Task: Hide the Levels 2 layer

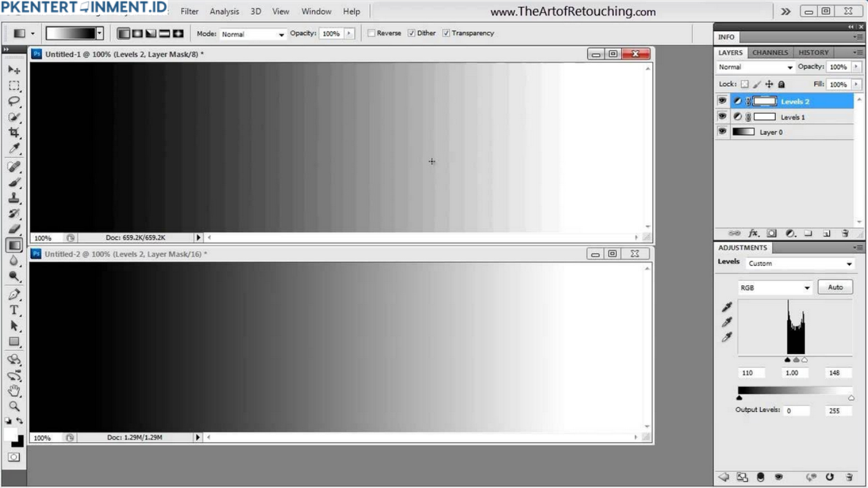Action: [x=722, y=101]
